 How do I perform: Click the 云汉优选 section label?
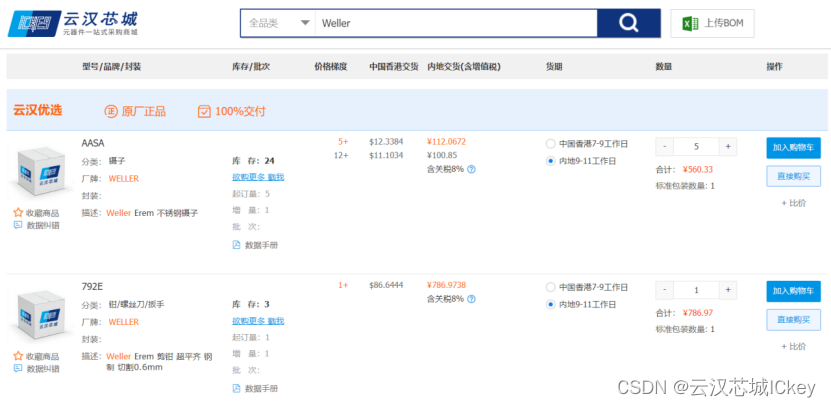[37, 110]
